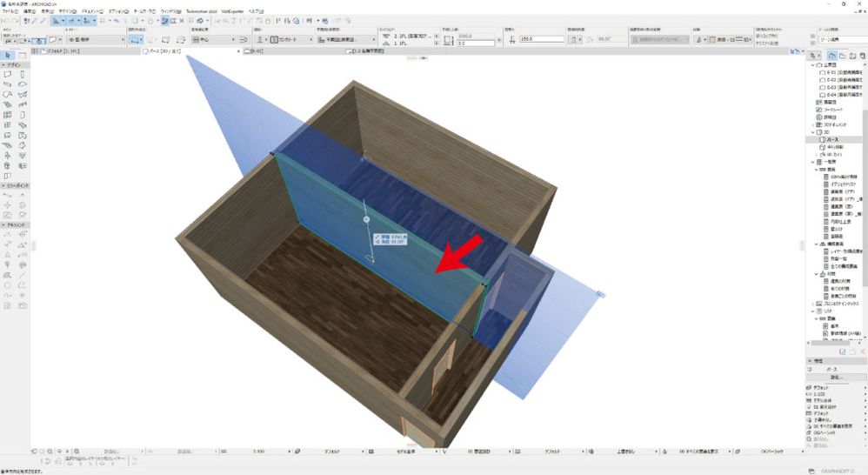This screenshot has height=475, width=868.
Task: Open the 中心 reference line dropdown
Action: (x=214, y=40)
